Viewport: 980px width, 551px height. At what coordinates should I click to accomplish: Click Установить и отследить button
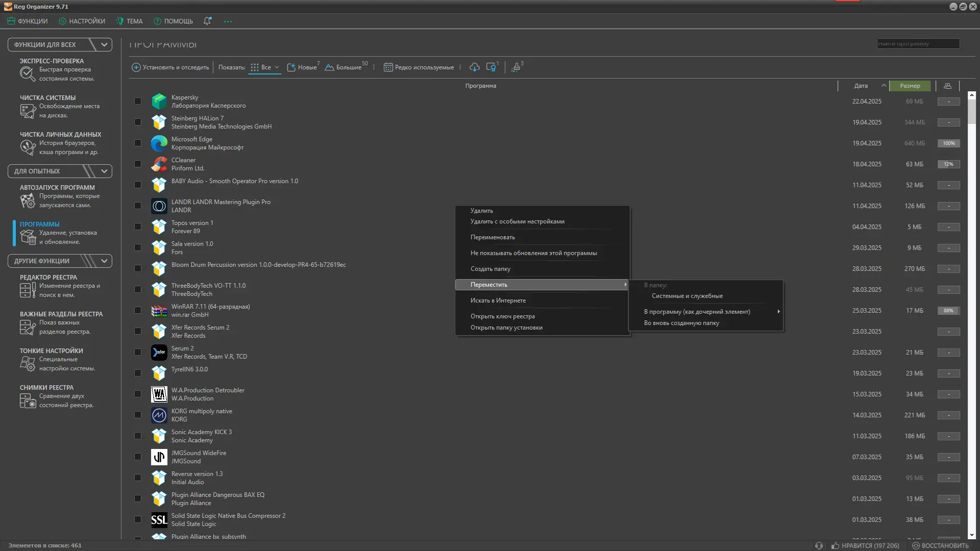click(x=170, y=67)
